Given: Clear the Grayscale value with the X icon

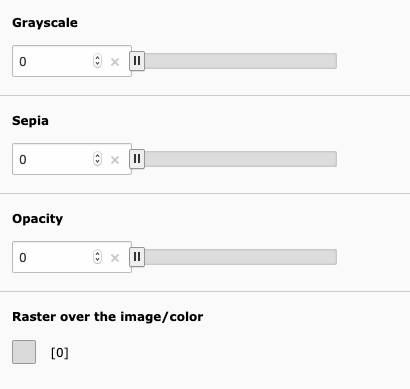Looking at the screenshot, I should pos(115,62).
